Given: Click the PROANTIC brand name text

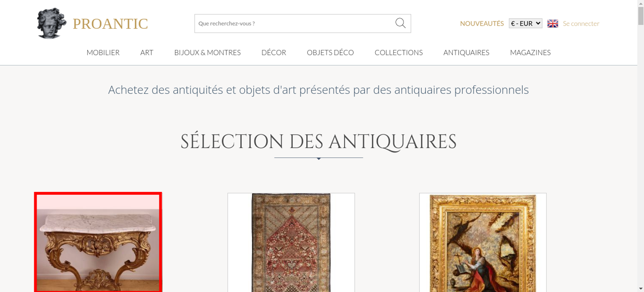Looking at the screenshot, I should click(110, 24).
